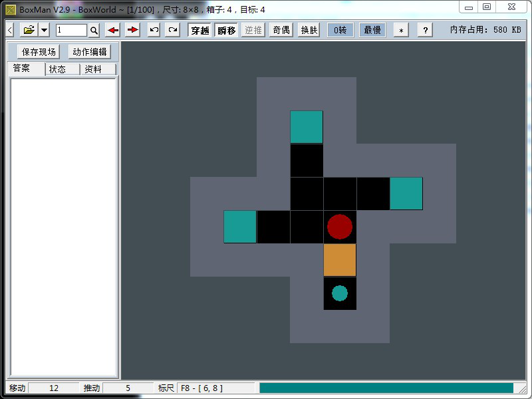Open the 0转 rotation selector
532x399 pixels.
pyautogui.click(x=340, y=30)
